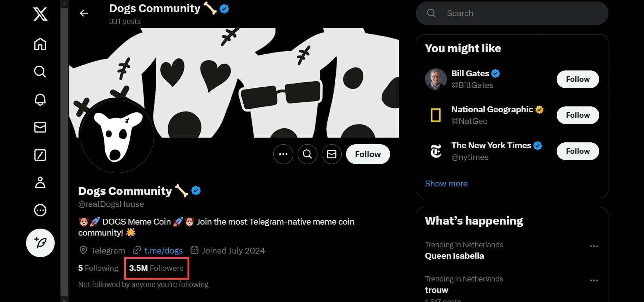
Task: Click the back arrow at top
Action: (x=84, y=14)
